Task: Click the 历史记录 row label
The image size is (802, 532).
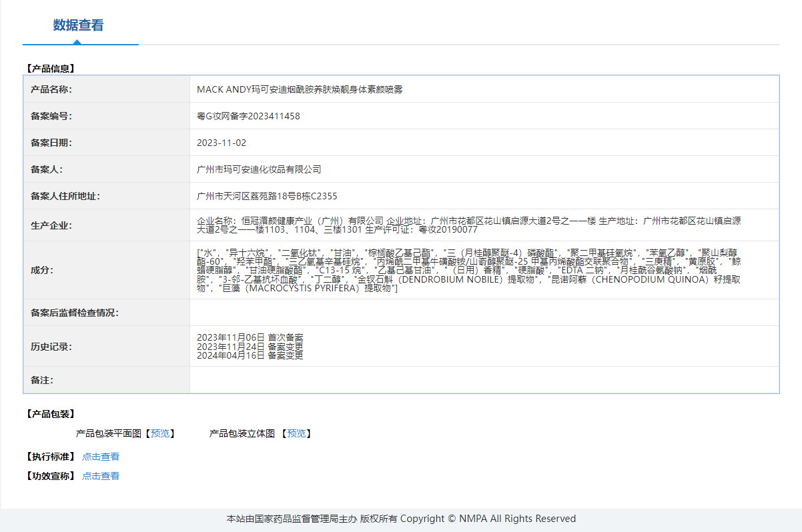Action: tap(51, 347)
